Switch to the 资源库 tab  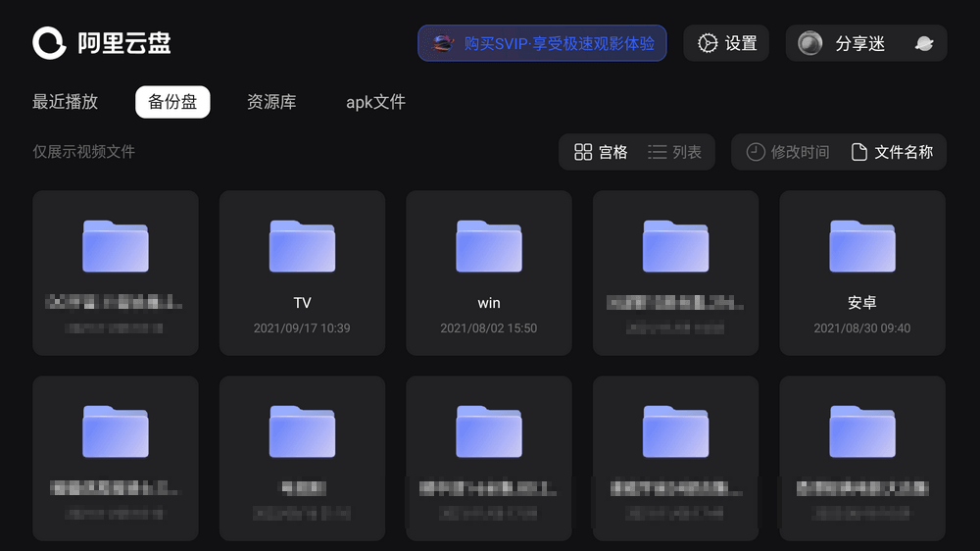point(271,102)
